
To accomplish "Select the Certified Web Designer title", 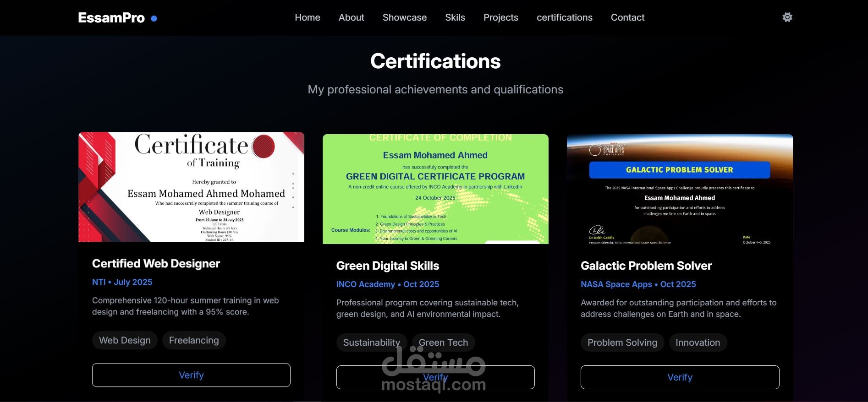I will 156,263.
